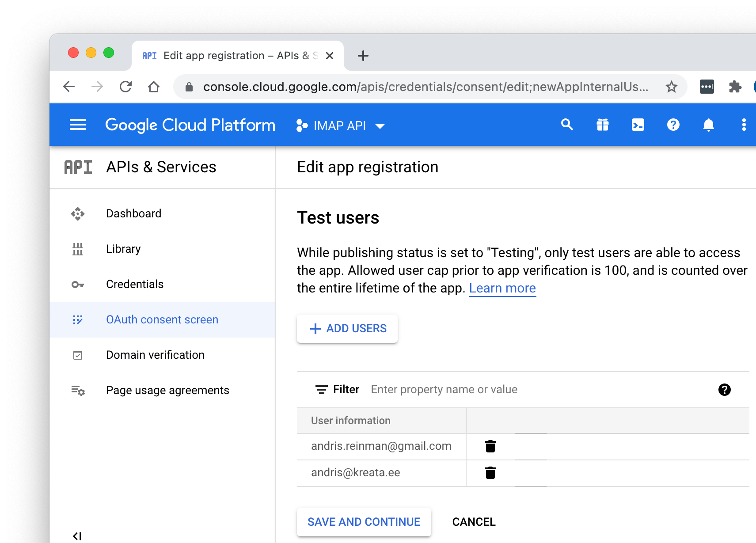756x543 pixels.
Task: Collapse the sidebar navigation panel
Action: coord(77,536)
